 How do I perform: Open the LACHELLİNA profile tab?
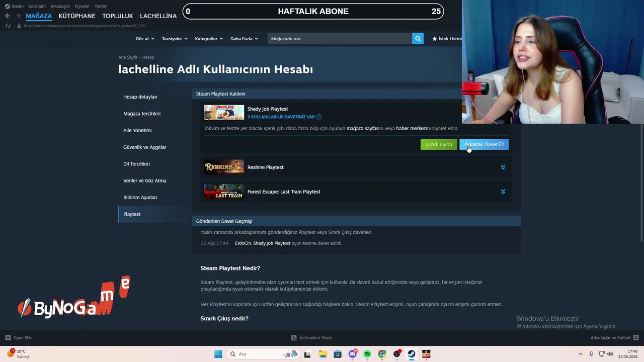pyautogui.click(x=158, y=16)
